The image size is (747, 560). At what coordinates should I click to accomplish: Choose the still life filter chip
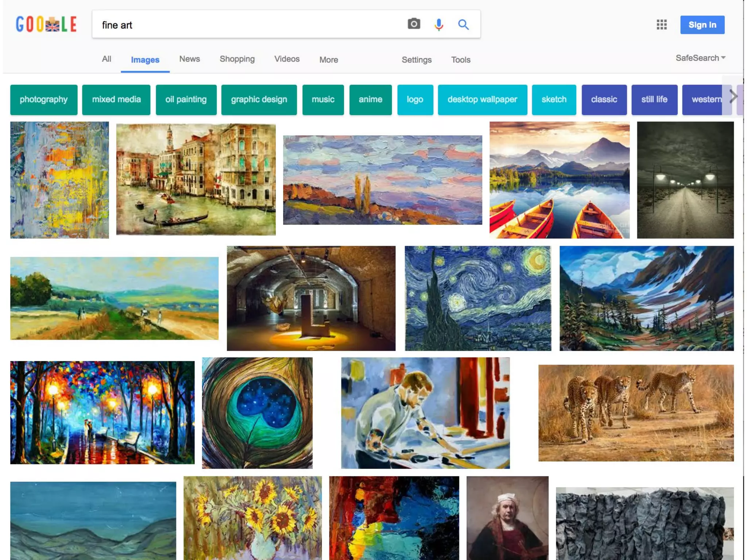pyautogui.click(x=654, y=100)
